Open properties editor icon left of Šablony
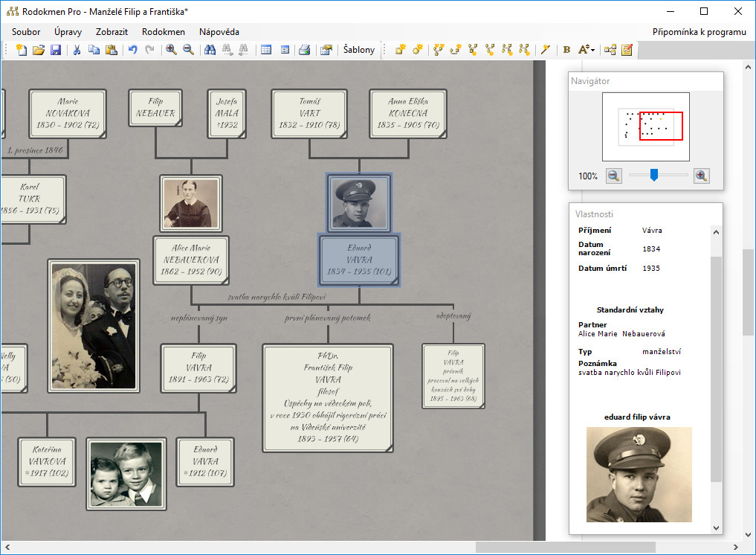This screenshot has height=555, width=756. (326, 50)
